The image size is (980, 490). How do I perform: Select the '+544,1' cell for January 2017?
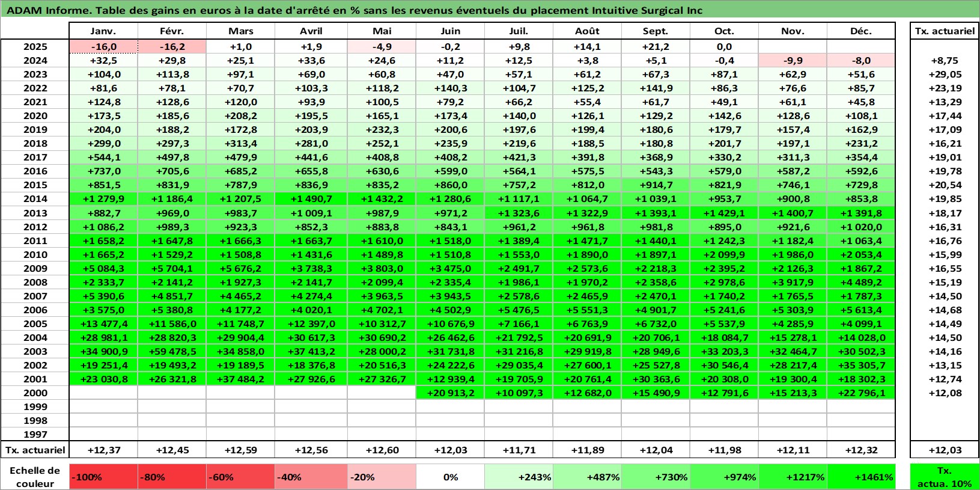103,158
